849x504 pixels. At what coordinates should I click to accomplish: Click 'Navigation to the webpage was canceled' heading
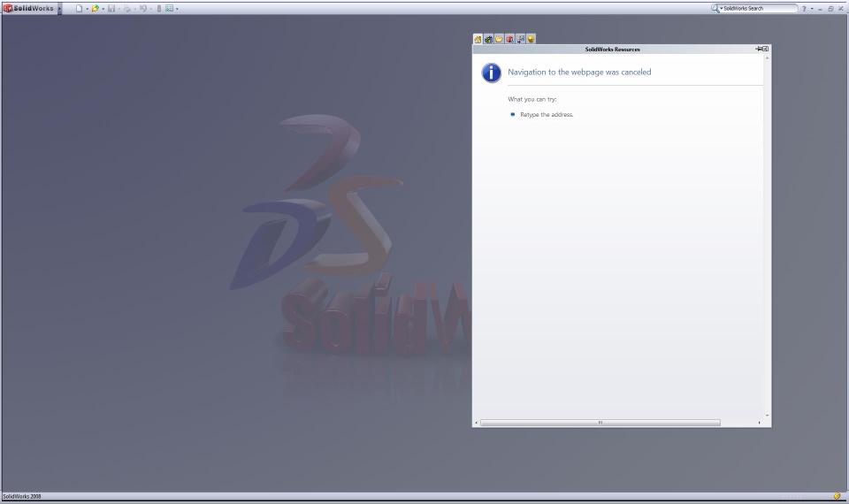coord(579,72)
